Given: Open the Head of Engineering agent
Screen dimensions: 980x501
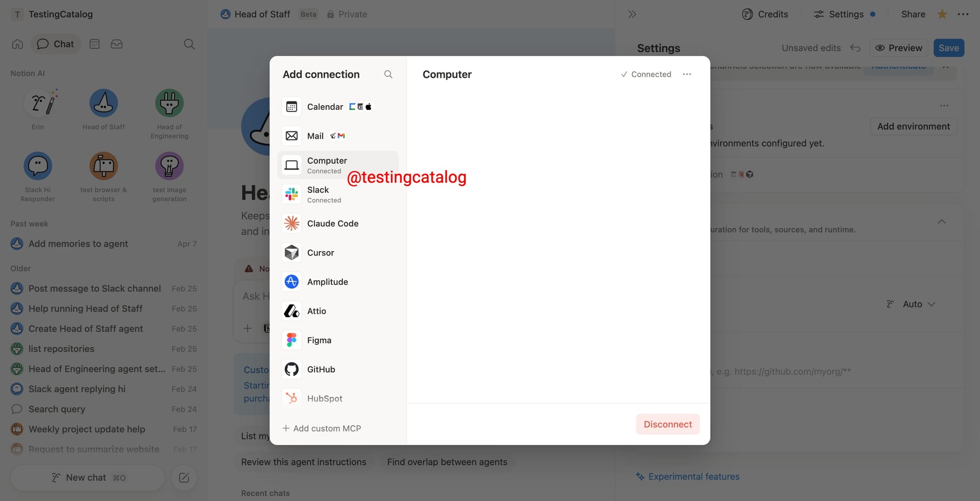Looking at the screenshot, I should coord(170,114).
